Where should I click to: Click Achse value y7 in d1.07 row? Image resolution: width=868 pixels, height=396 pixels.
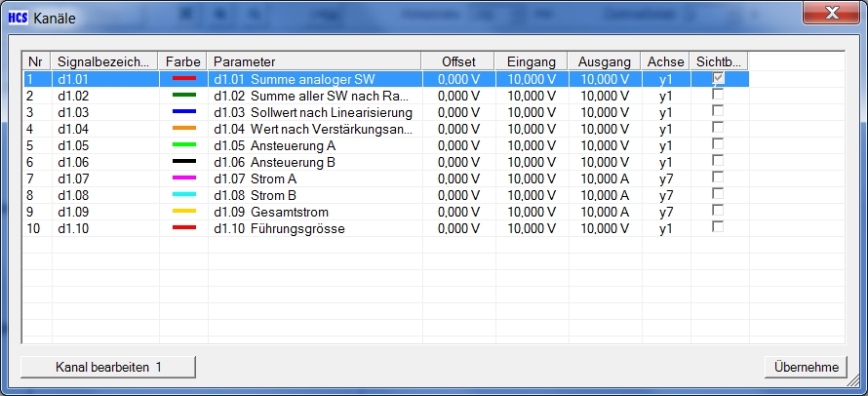click(x=666, y=178)
